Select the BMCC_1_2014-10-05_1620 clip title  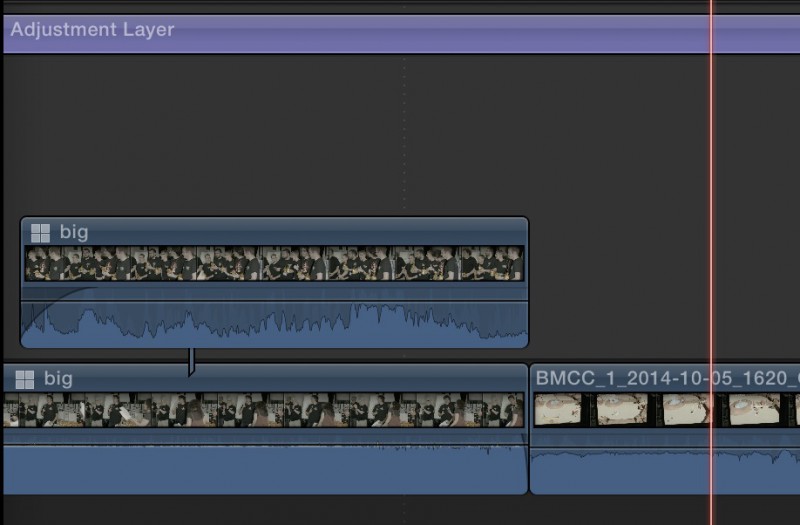pyautogui.click(x=667, y=378)
